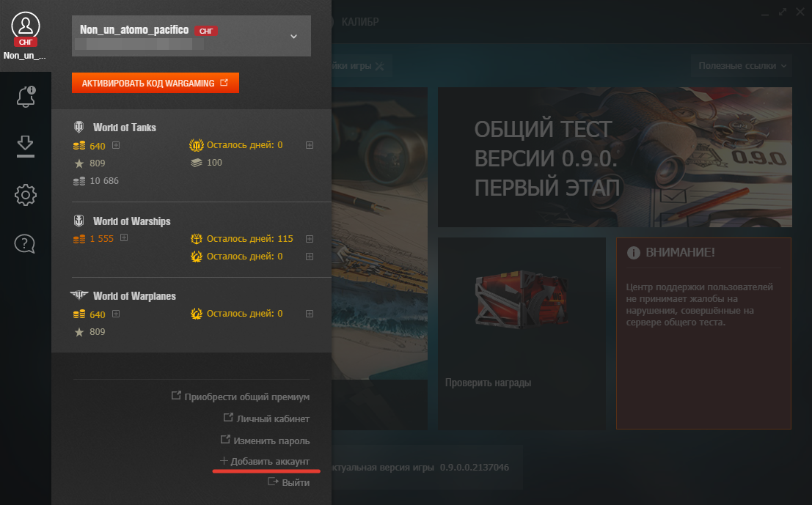The image size is (812, 505).
Task: Select the 'Изменить пароль' link
Action: click(x=265, y=441)
